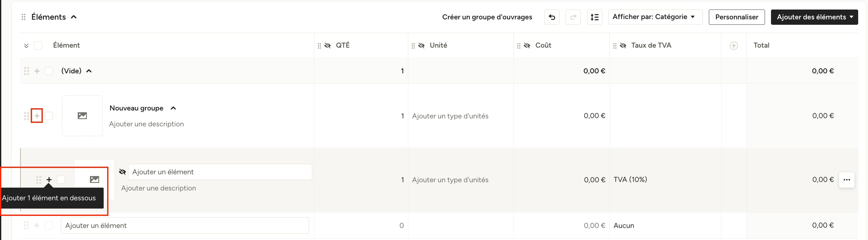868x240 pixels.
Task: Open Ajouter des éléments menu
Action: point(814,17)
